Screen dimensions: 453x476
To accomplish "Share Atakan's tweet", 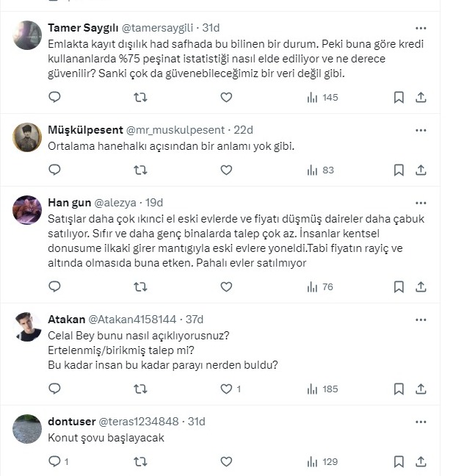I will click(421, 389).
